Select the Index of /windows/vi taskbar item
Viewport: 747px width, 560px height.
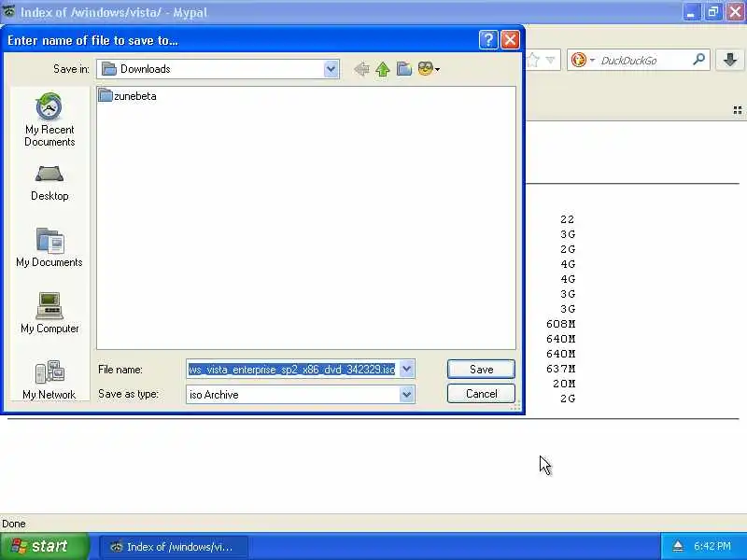pos(174,547)
